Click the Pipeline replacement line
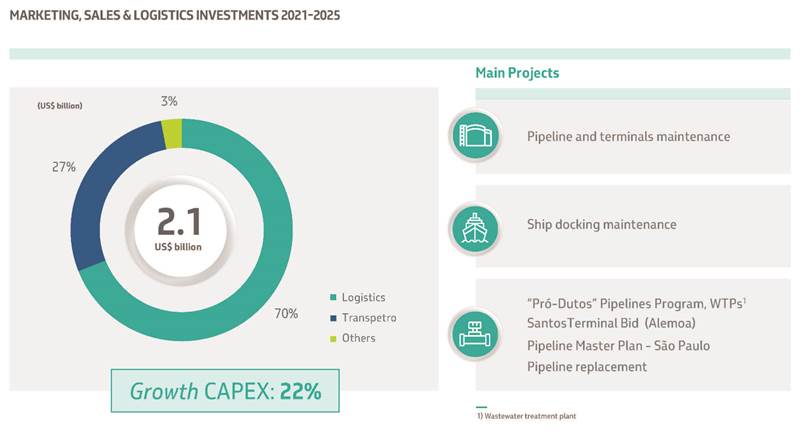803x435 pixels. pos(587,367)
